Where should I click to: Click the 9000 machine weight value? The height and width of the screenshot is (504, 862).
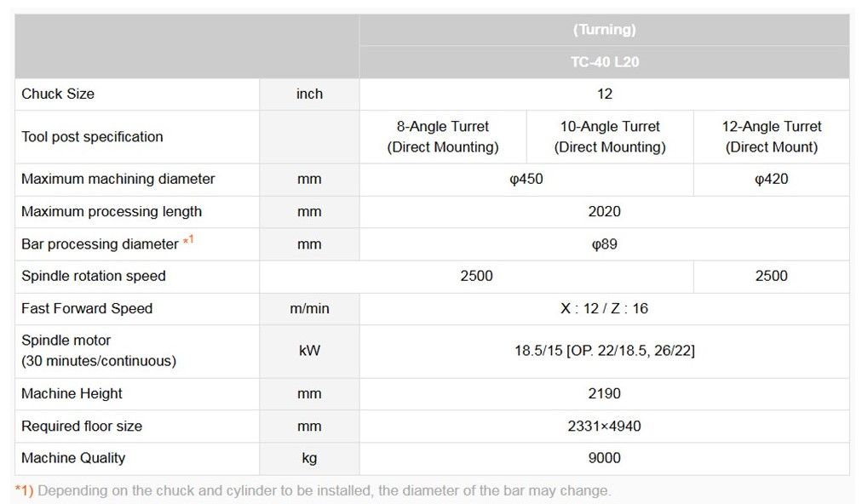pos(604,458)
